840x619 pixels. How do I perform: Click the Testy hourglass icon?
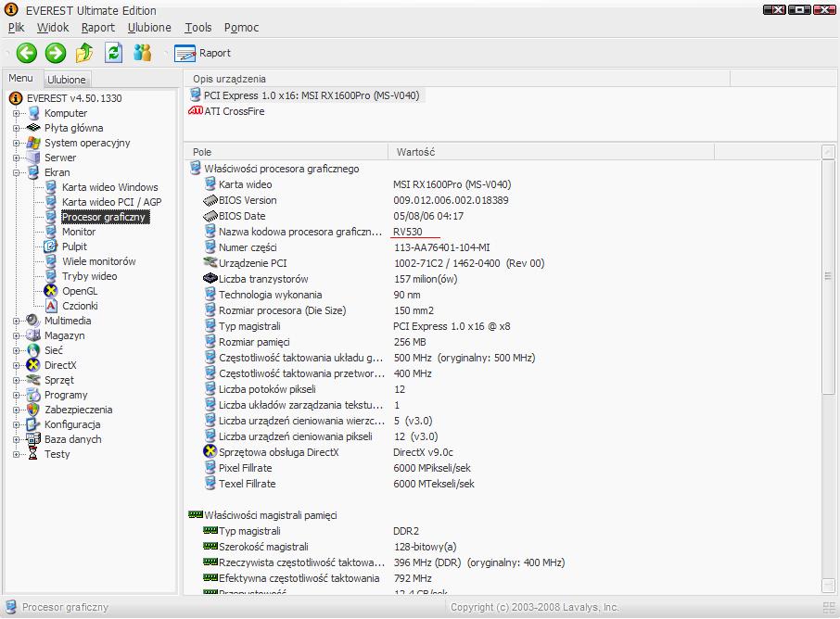(33, 454)
